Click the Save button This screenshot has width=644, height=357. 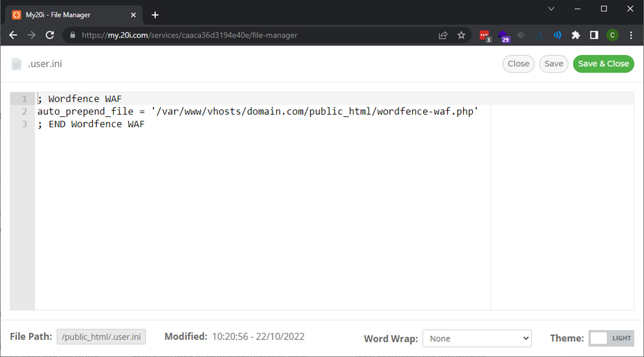pos(554,63)
